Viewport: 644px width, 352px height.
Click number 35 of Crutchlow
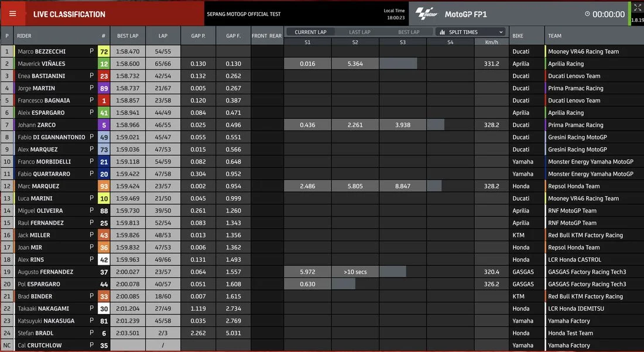[x=104, y=346]
